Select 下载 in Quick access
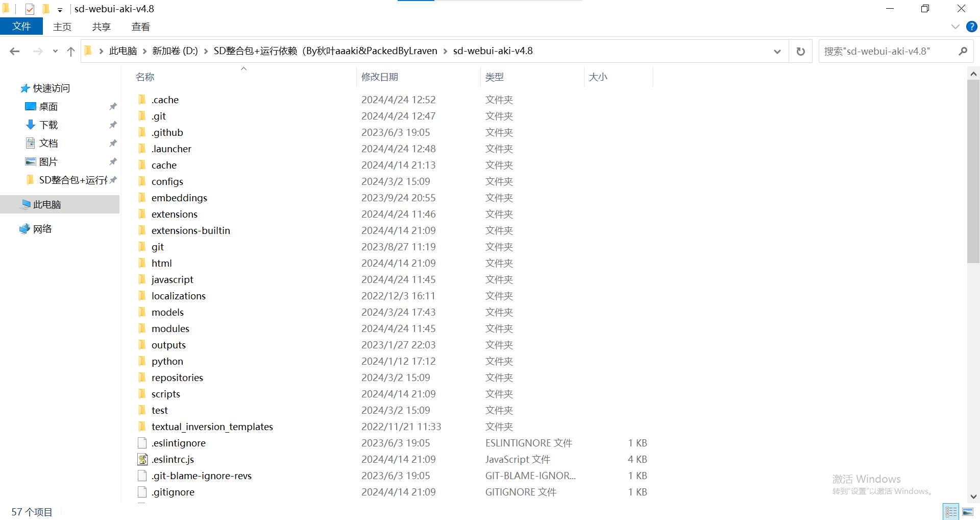 point(48,125)
